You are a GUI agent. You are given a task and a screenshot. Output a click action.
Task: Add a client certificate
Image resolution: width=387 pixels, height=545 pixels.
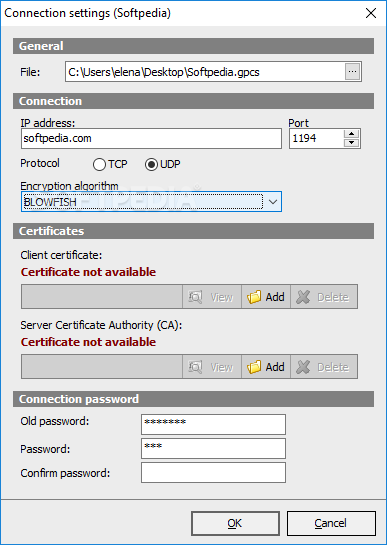pos(266,297)
